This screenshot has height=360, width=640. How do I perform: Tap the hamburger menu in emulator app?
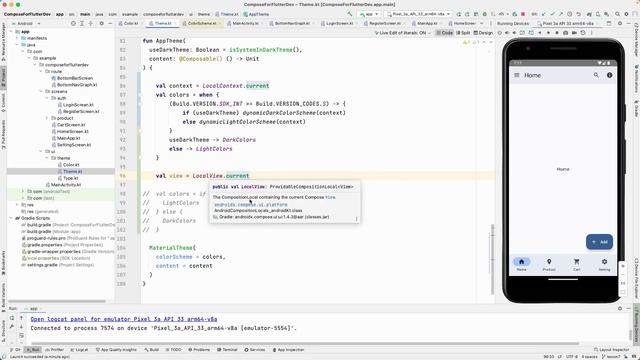[x=517, y=76]
